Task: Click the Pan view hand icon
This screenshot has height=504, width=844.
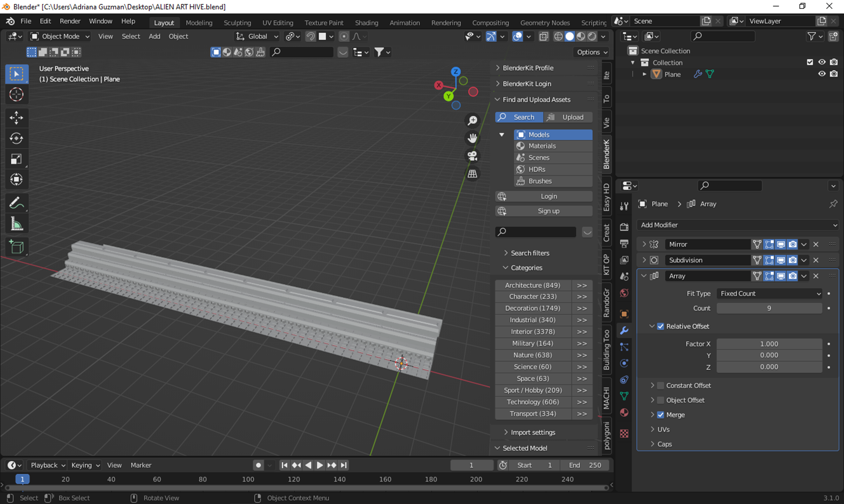Action: 472,138
